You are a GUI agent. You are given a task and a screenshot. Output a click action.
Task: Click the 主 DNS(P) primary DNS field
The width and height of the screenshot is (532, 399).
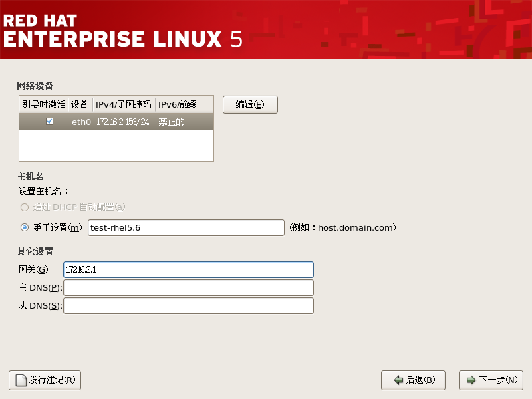[188, 288]
